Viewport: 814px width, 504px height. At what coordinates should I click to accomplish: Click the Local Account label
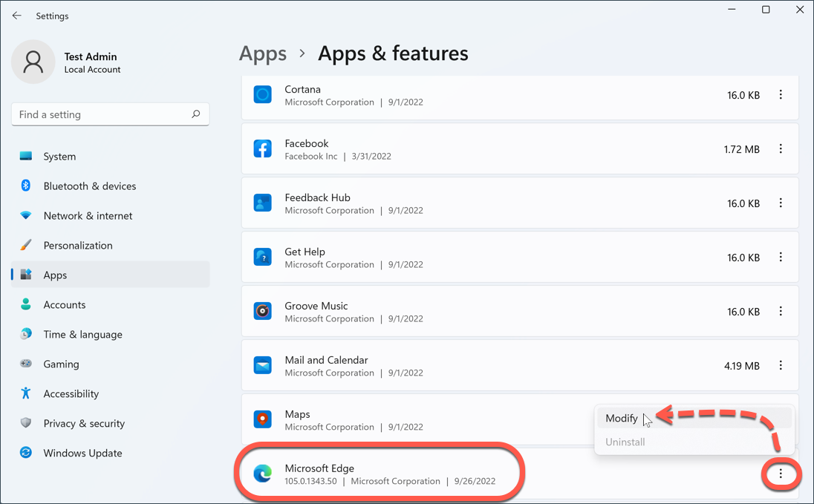(x=92, y=70)
